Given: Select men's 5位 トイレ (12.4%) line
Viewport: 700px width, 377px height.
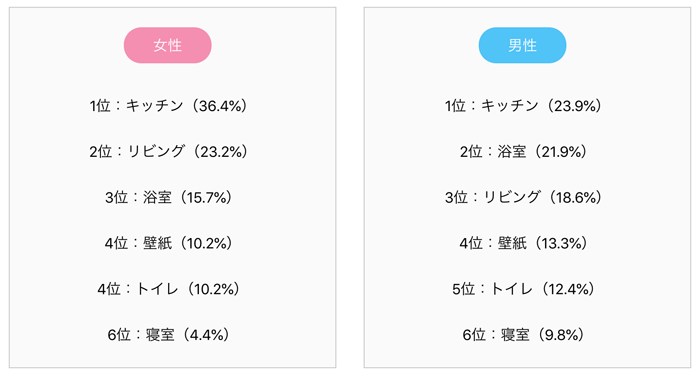Looking at the screenshot, I should click(x=523, y=289).
